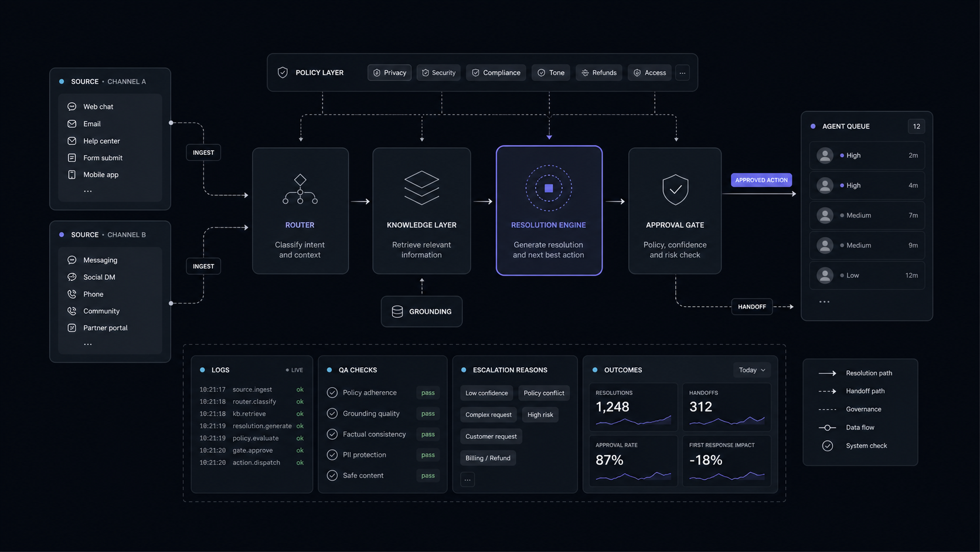Click the avatar of the Low priority ticket
The image size is (980, 552).
pyautogui.click(x=825, y=275)
